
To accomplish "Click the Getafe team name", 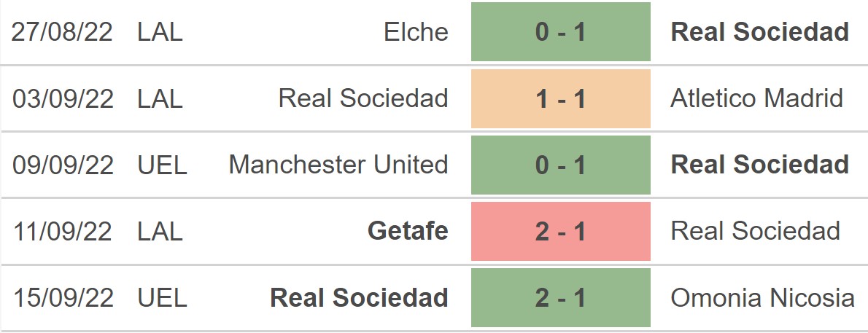I will pyautogui.click(x=408, y=231).
